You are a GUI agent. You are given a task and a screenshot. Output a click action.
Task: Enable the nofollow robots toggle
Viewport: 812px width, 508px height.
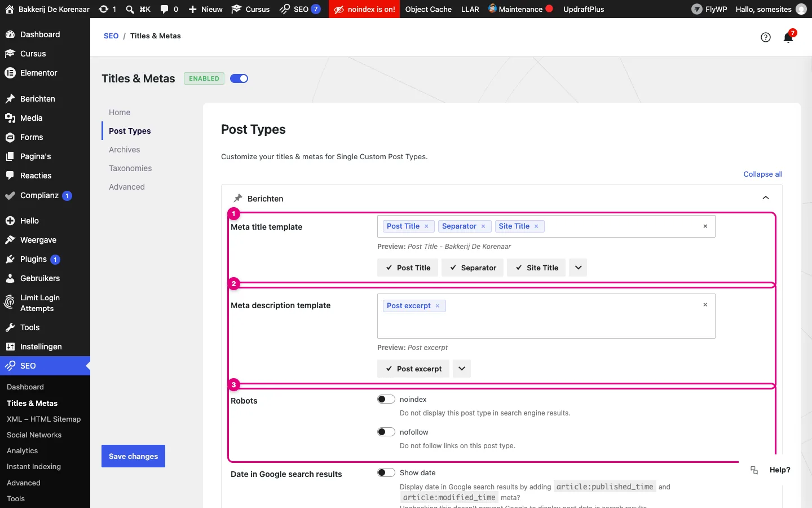[386, 432]
